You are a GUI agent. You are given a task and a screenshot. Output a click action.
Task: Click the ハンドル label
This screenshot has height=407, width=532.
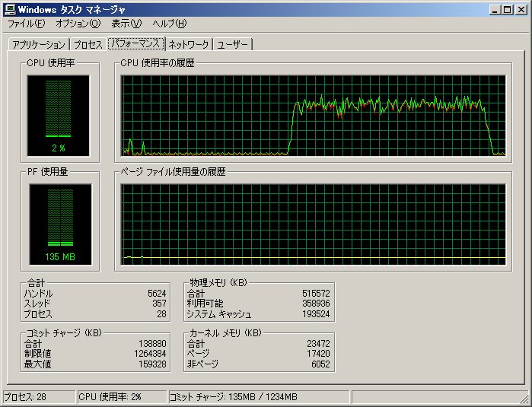(x=38, y=294)
